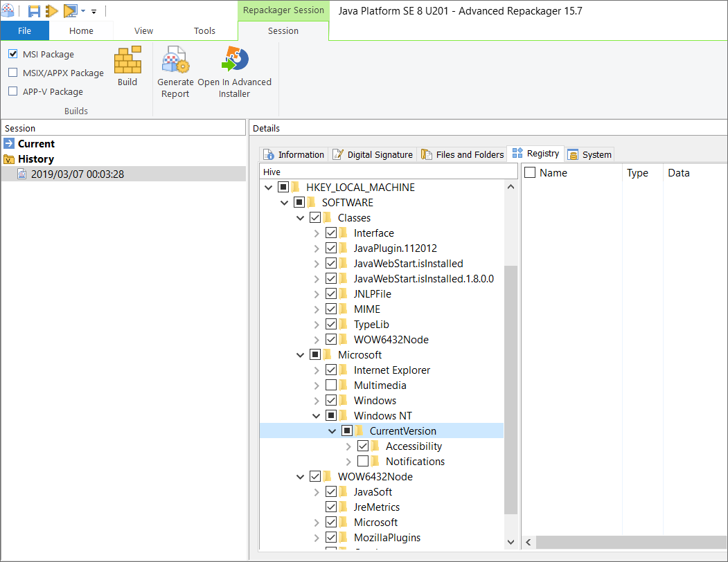Collapse the top-level WOW6432Node node
Viewport: 728px width, 562px height.
pyautogui.click(x=300, y=477)
